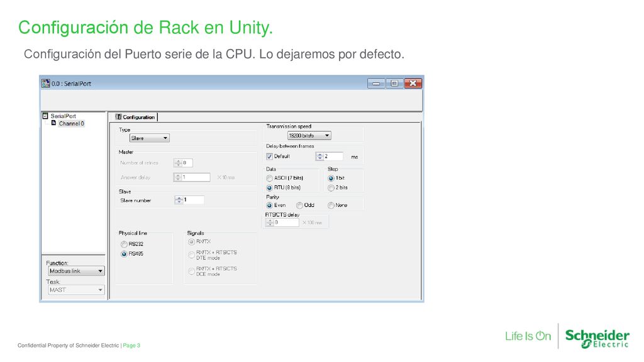Click the Delay between frames stepper
This screenshot has height=362, width=644.
pos(319,156)
